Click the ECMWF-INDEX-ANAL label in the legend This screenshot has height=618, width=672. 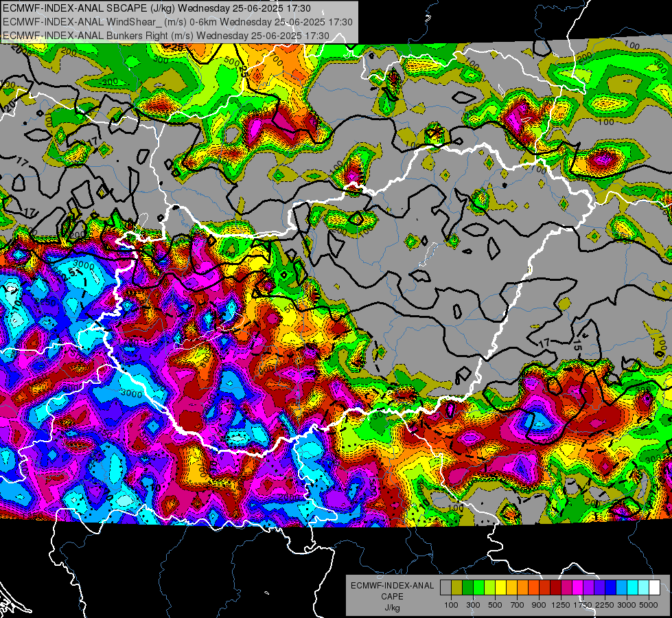tap(392, 586)
